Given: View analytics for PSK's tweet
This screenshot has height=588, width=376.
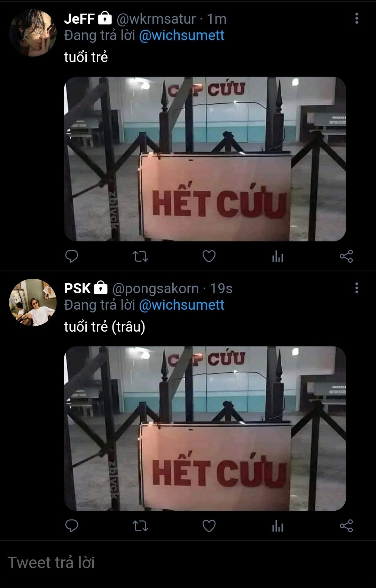Looking at the screenshot, I should pos(277,526).
